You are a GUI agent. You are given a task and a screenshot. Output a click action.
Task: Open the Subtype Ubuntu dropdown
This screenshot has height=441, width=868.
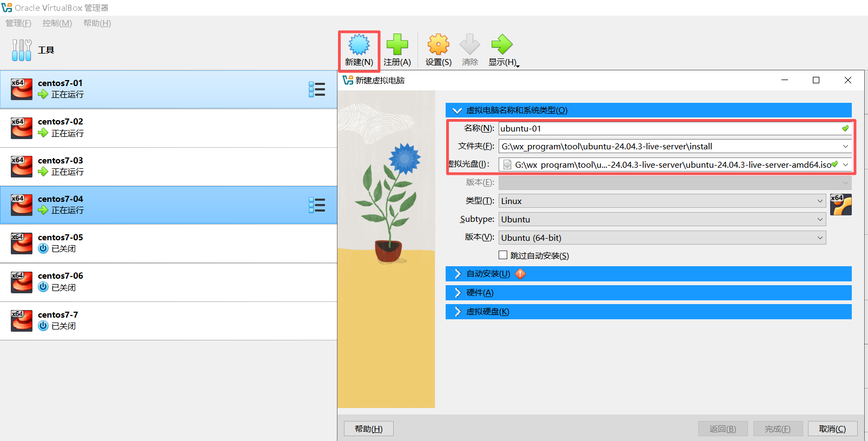[x=820, y=219]
